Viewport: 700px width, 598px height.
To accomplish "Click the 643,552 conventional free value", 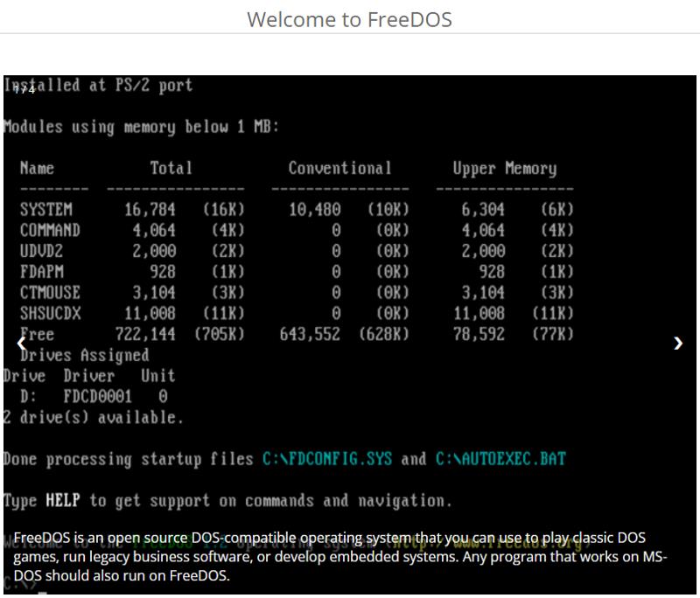I will [x=310, y=334].
